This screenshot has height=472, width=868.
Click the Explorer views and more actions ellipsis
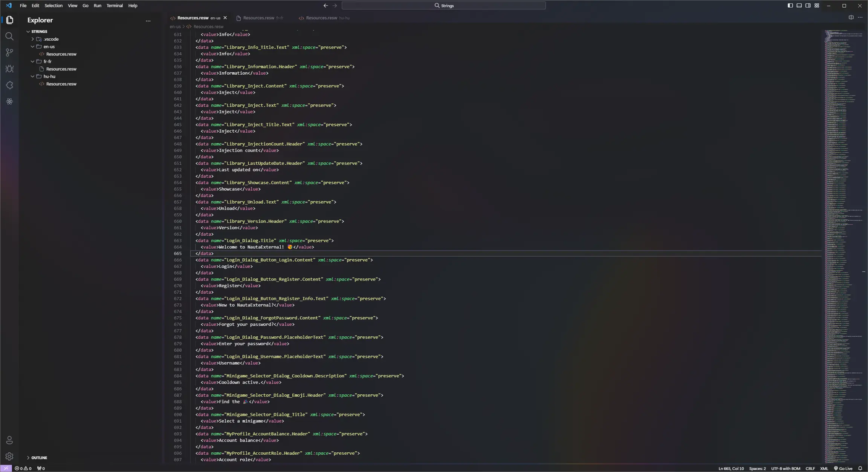pyautogui.click(x=148, y=21)
